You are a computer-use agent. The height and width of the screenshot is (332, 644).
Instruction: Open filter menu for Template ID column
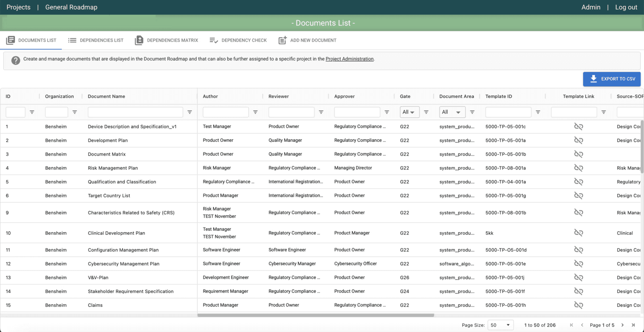pos(538,112)
